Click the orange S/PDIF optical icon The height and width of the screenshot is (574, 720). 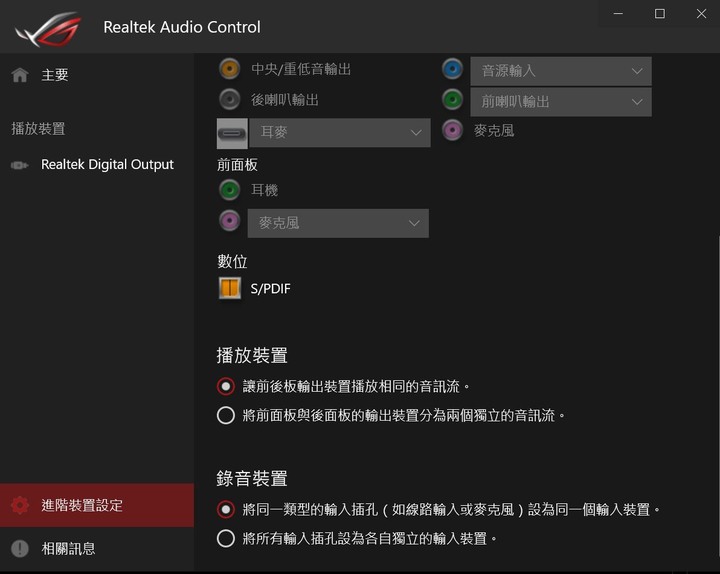(x=230, y=288)
